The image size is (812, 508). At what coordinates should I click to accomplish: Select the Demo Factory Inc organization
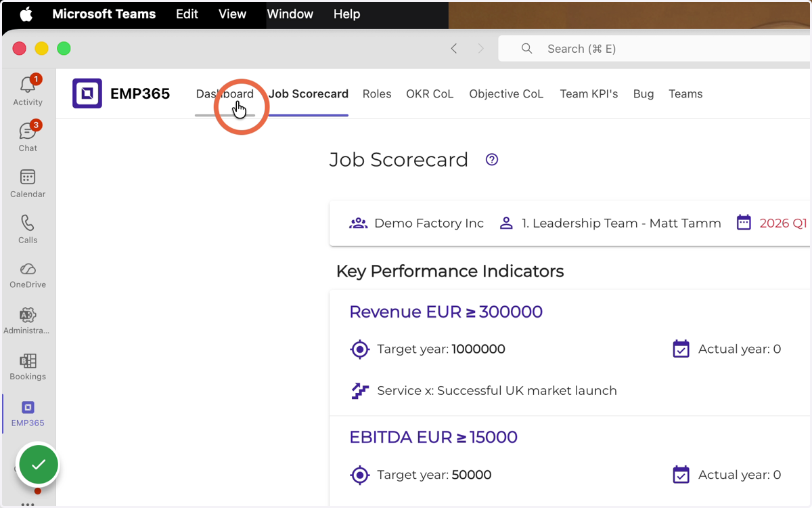click(x=429, y=223)
